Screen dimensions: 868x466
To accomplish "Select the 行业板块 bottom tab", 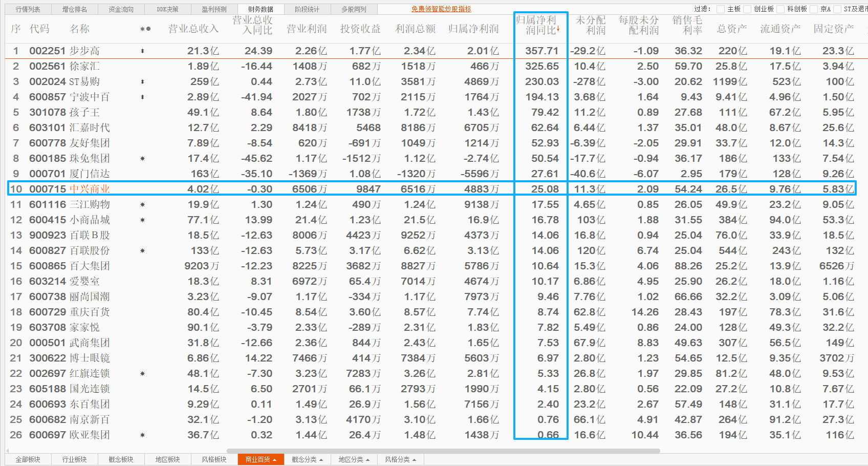I will point(75,459).
